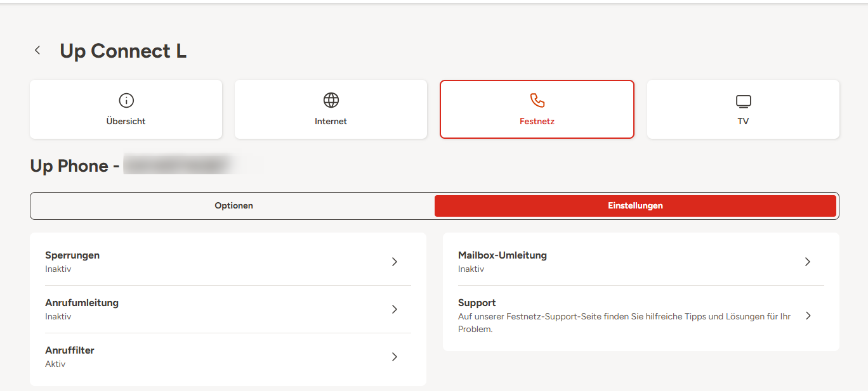Click the red phone handset icon
This screenshot has width=868, height=391.
click(537, 101)
